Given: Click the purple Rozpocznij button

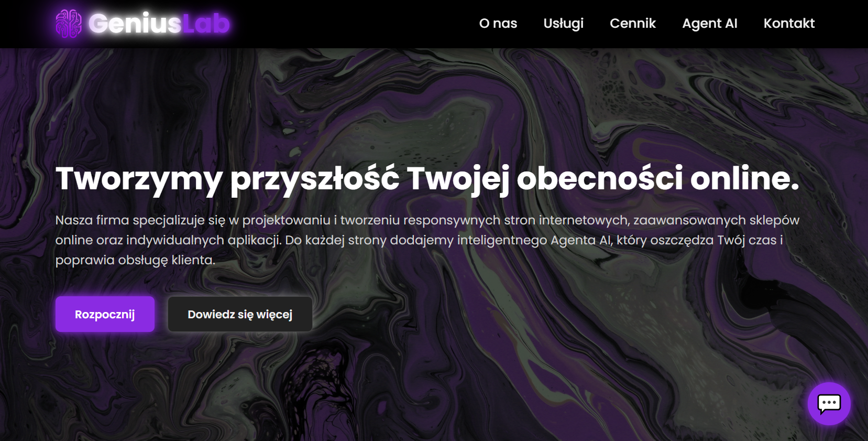Looking at the screenshot, I should coord(105,314).
